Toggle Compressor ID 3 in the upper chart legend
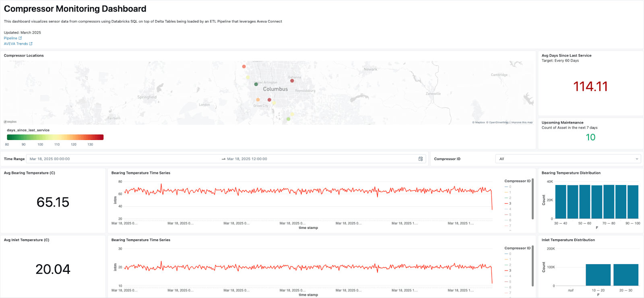 tap(508, 203)
